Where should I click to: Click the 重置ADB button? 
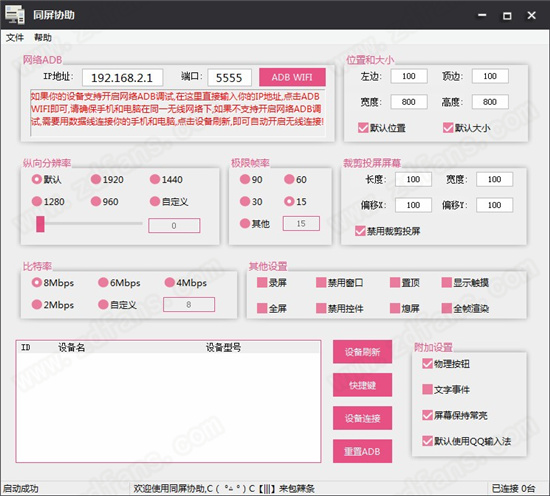[362, 451]
